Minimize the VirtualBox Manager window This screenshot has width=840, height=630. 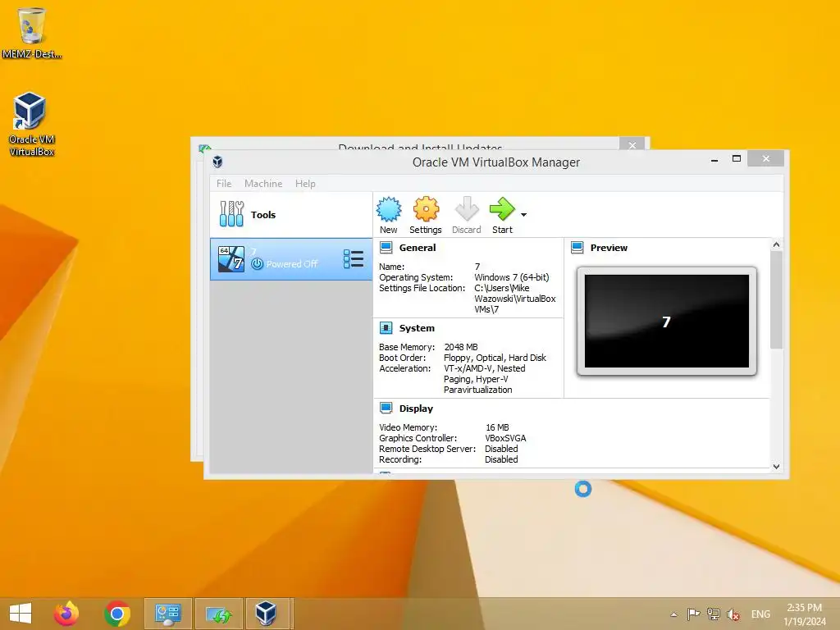coord(714,160)
